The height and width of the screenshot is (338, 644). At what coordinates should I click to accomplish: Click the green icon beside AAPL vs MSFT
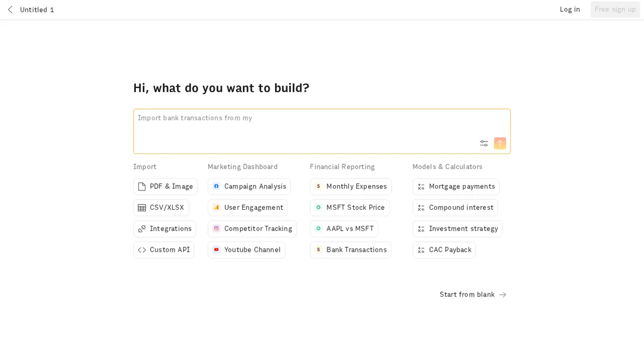click(x=318, y=229)
